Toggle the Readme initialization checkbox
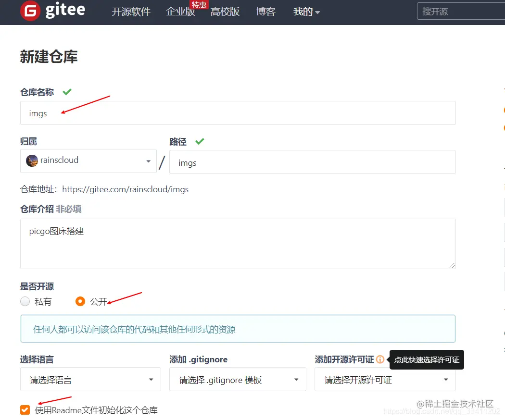 click(25, 410)
